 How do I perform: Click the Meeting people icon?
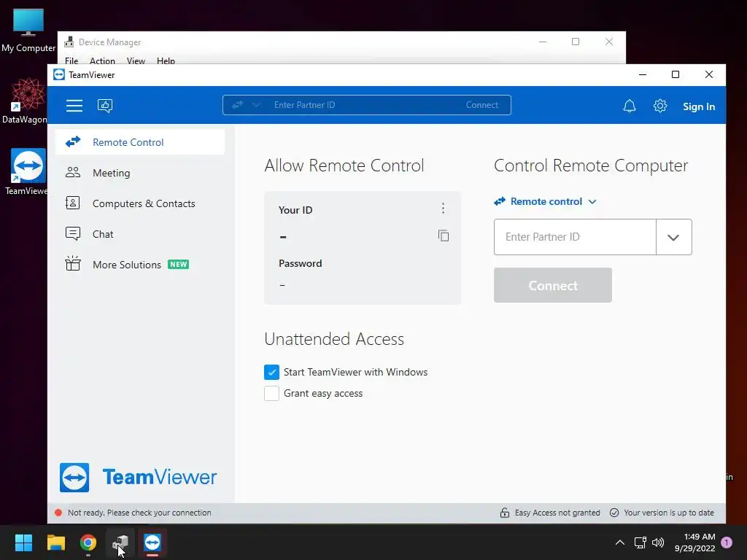[x=73, y=172]
